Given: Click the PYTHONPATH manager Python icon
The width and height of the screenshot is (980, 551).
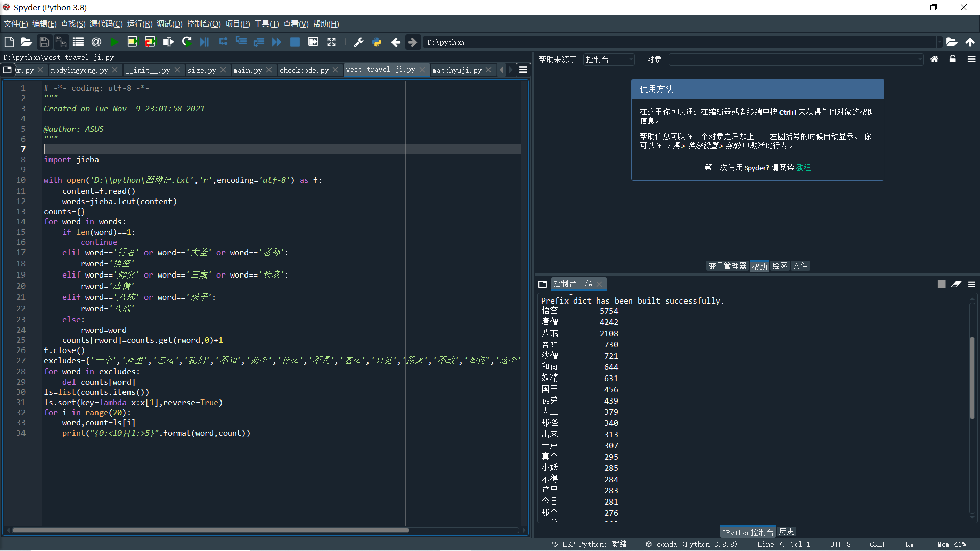Looking at the screenshot, I should click(x=377, y=42).
